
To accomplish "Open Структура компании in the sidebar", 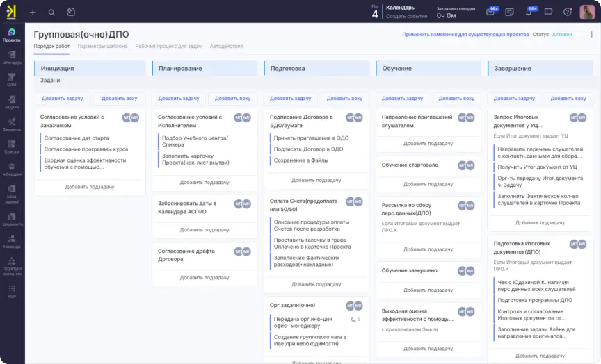I will 12,266.
